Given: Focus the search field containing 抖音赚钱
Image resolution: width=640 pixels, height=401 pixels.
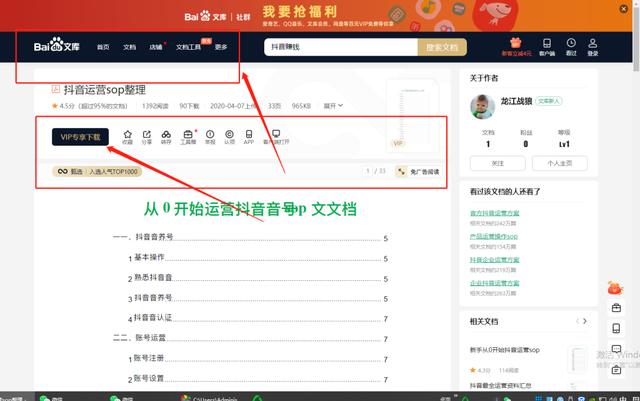Looking at the screenshot, I should [341, 47].
